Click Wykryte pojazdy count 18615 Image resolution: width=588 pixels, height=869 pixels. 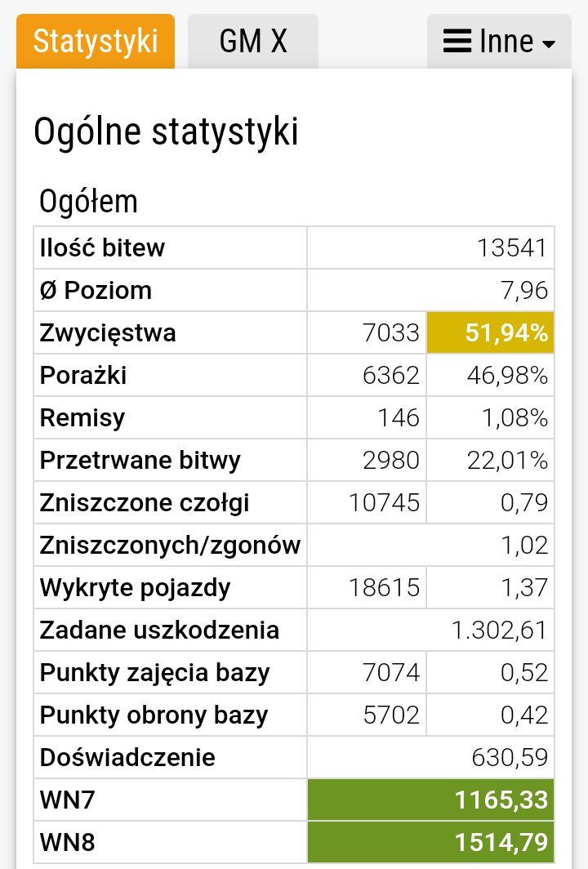[384, 587]
